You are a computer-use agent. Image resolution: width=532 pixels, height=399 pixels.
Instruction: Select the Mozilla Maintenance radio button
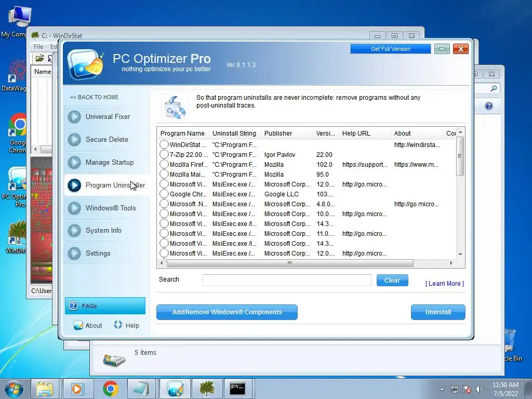tap(164, 174)
